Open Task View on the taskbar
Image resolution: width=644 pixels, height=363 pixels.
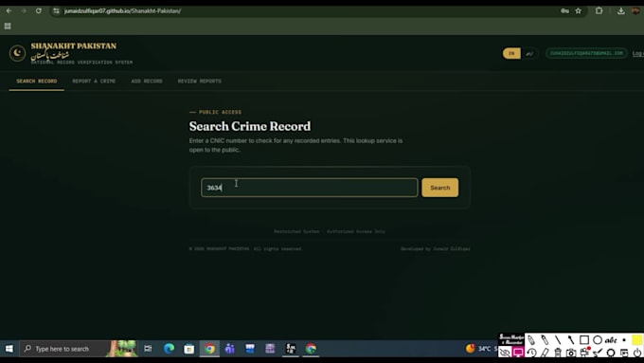tap(148, 349)
